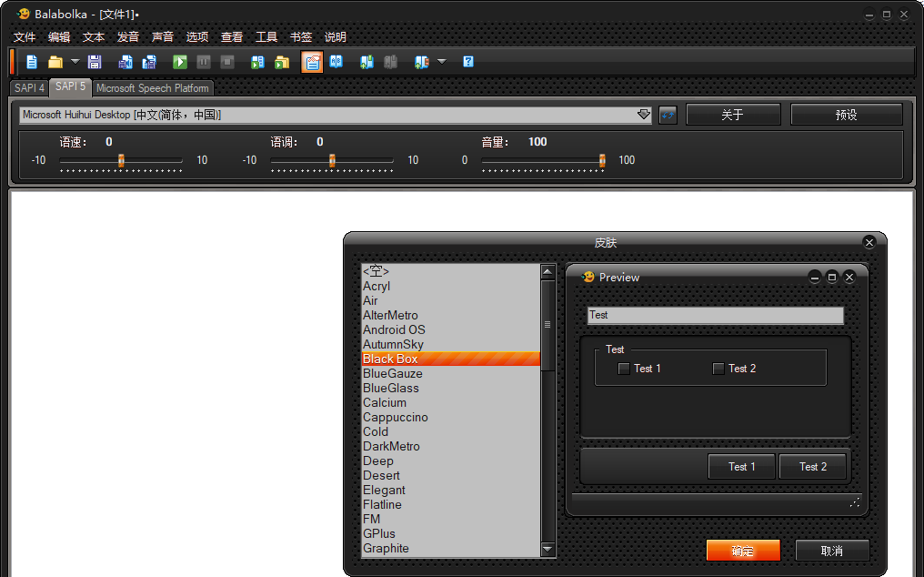Open the 编辑 menu
The width and height of the screenshot is (924, 577).
pos(59,36)
